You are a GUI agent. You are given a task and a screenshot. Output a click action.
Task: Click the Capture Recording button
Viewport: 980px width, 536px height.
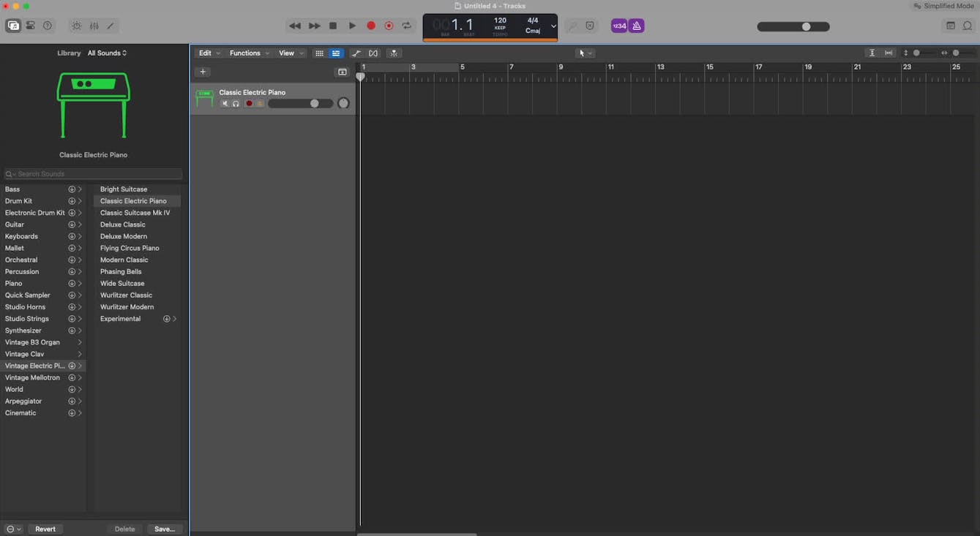coord(389,26)
